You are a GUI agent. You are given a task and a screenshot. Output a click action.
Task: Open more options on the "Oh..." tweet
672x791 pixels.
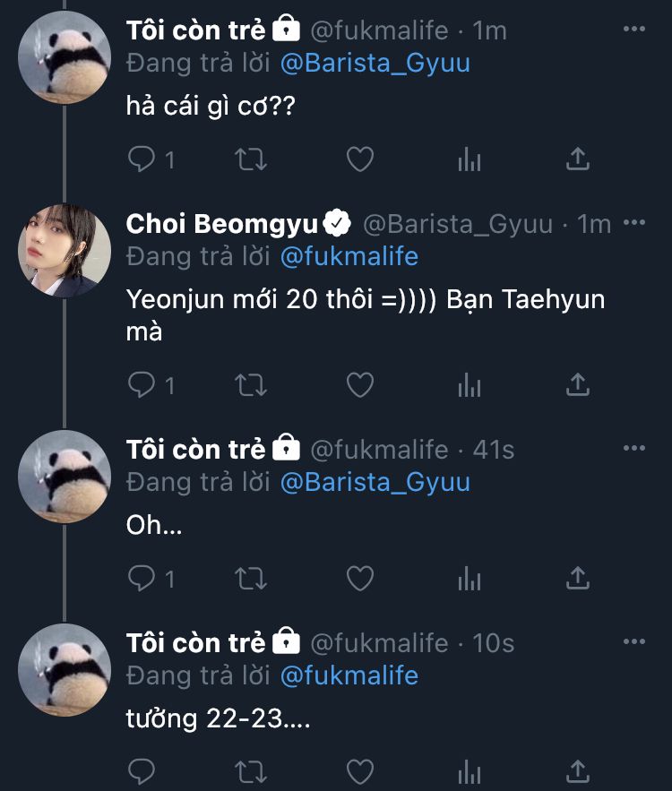[634, 448]
